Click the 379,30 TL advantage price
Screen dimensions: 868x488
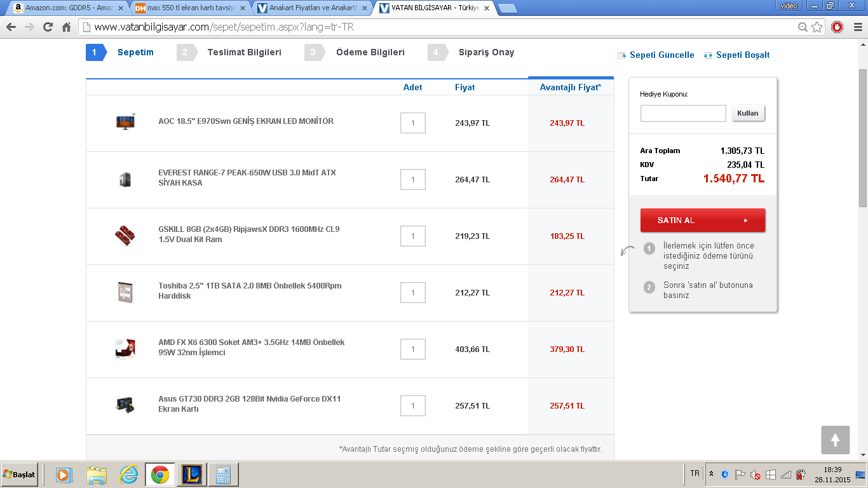567,349
